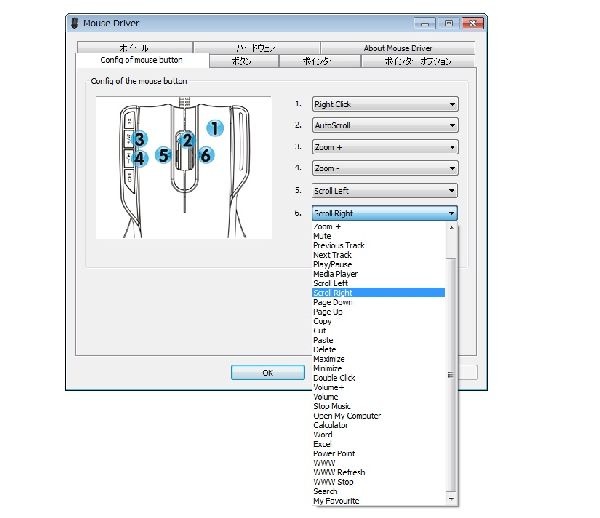This screenshot has height=518, width=600.
Task: Expand button 5 dropdown showing Scroll Left
Action: coord(385,190)
